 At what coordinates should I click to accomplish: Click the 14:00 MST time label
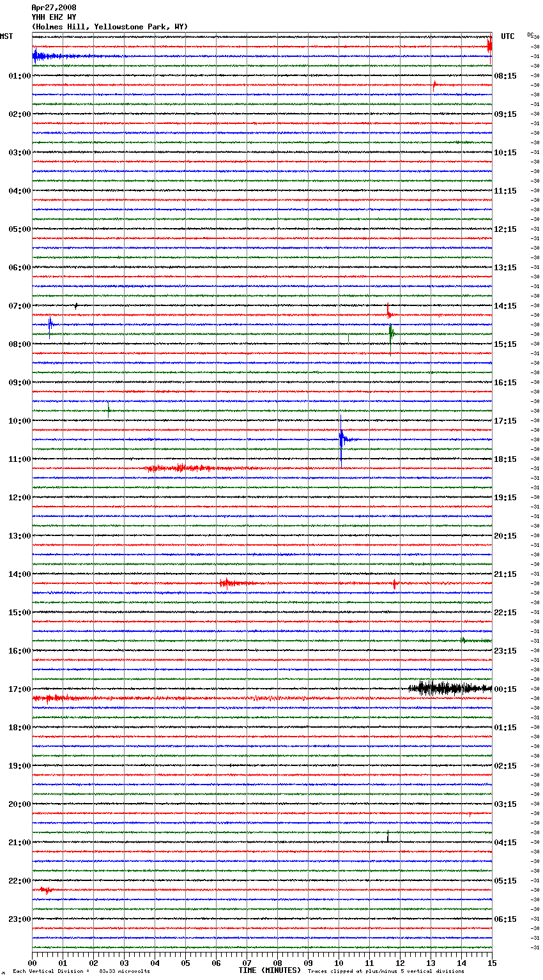point(19,574)
